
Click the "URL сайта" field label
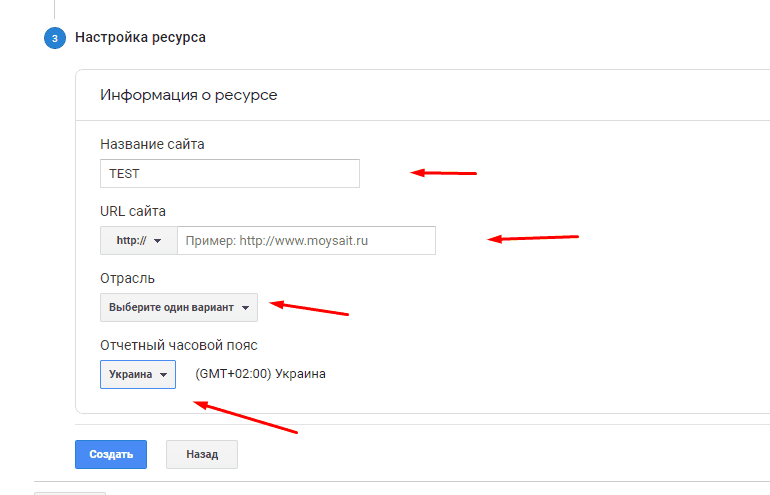point(133,211)
